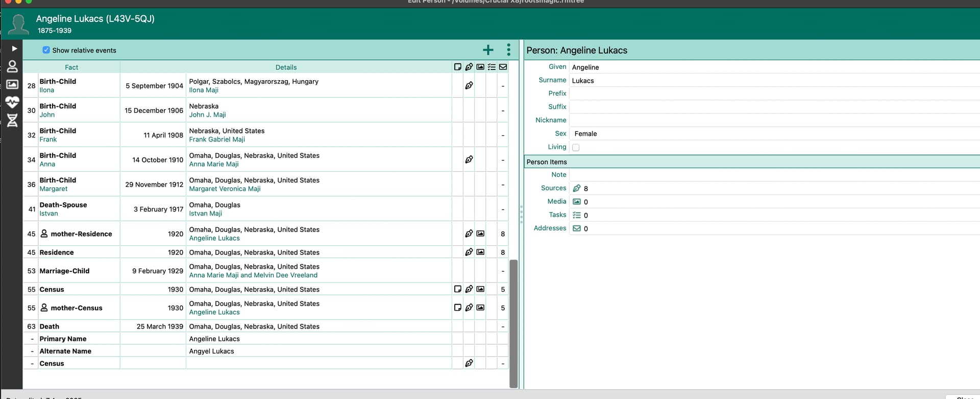Open Anna Marie Maji link from 1910 birth
This screenshot has width=980, height=399.
(x=214, y=164)
